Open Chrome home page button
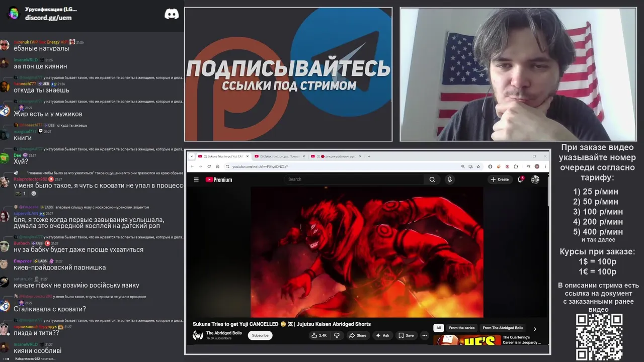Image resolution: width=644 pixels, height=362 pixels. [x=217, y=166]
